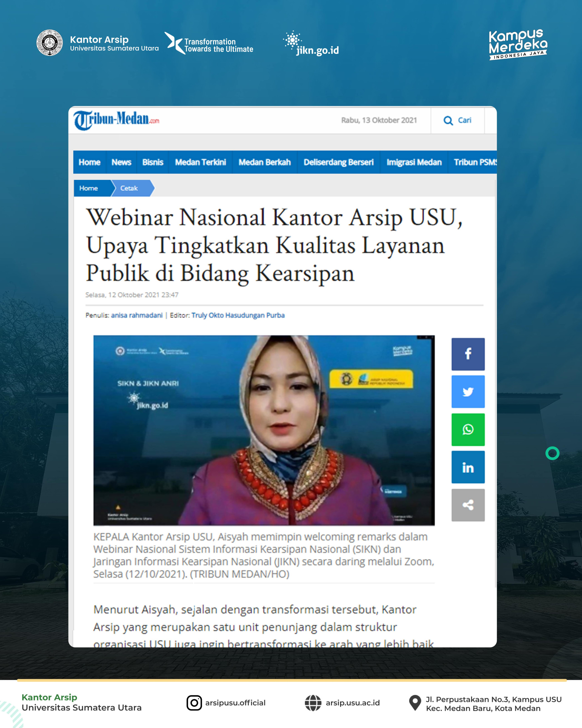Open the generic share icon
The image size is (582, 728).
coord(468,505)
